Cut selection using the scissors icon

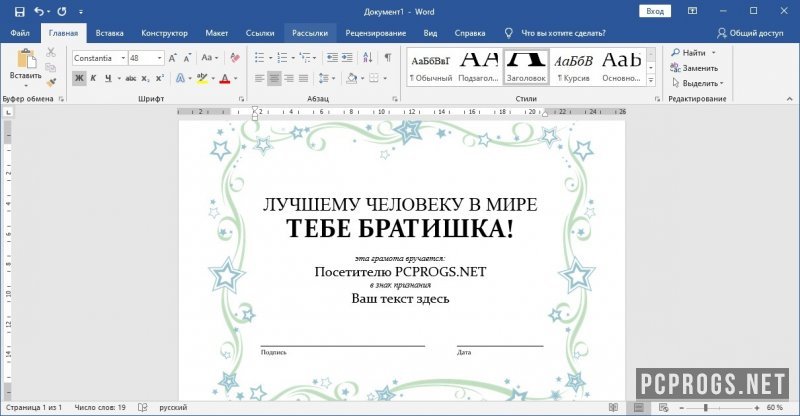[x=51, y=52]
